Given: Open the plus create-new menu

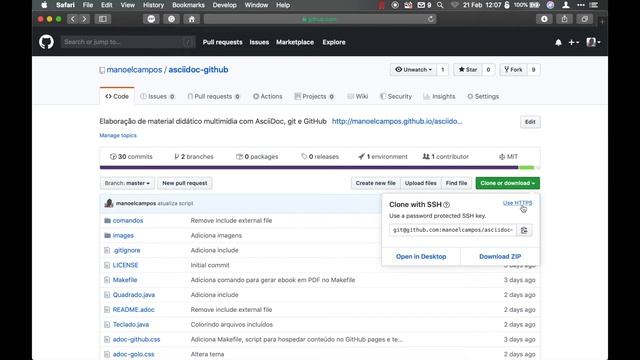Looking at the screenshot, I should pos(573,42).
